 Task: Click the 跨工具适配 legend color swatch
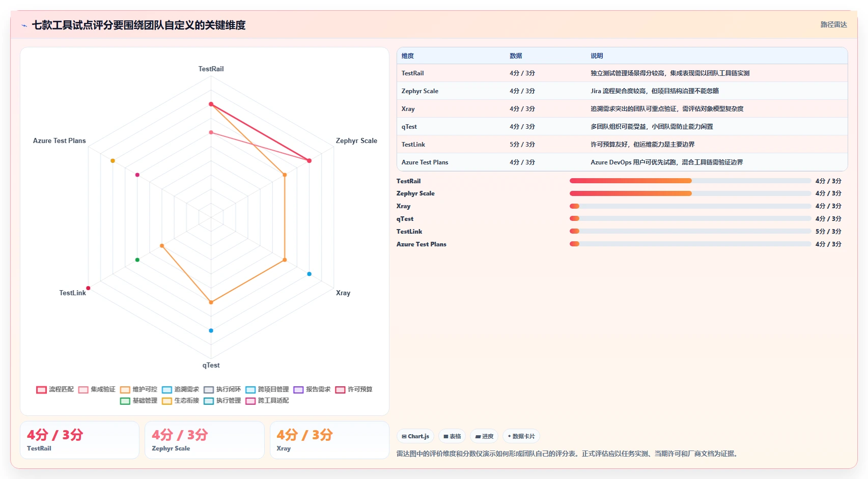(x=250, y=401)
